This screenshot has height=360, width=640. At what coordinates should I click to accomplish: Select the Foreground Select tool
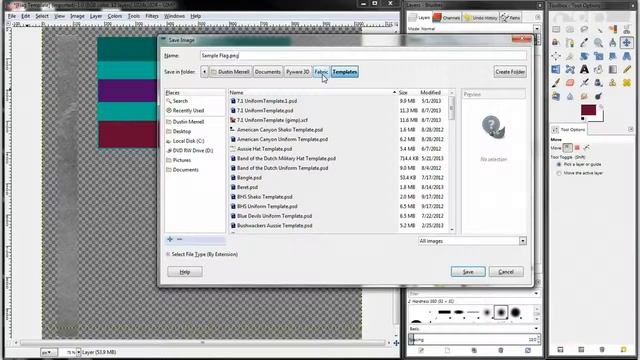point(556,42)
